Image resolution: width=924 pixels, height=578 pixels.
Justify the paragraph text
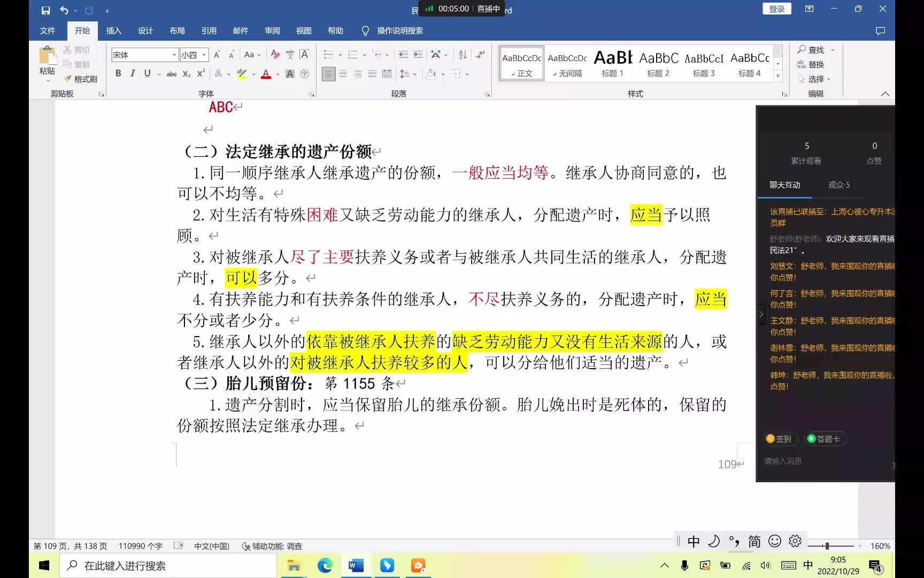(372, 74)
